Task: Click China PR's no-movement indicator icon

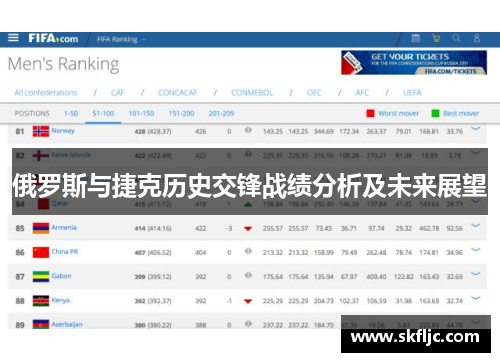Action: pos(248,251)
